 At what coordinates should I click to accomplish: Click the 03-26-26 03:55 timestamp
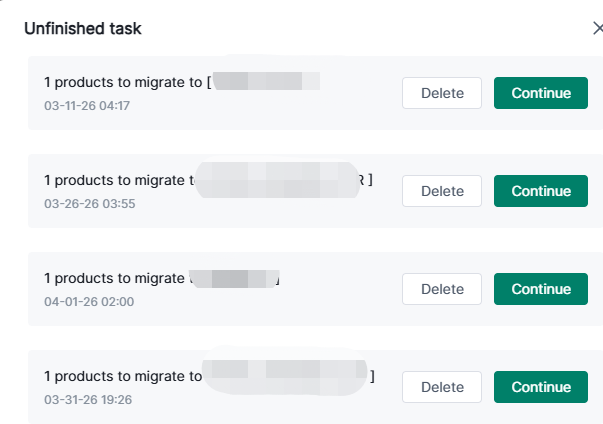click(89, 203)
